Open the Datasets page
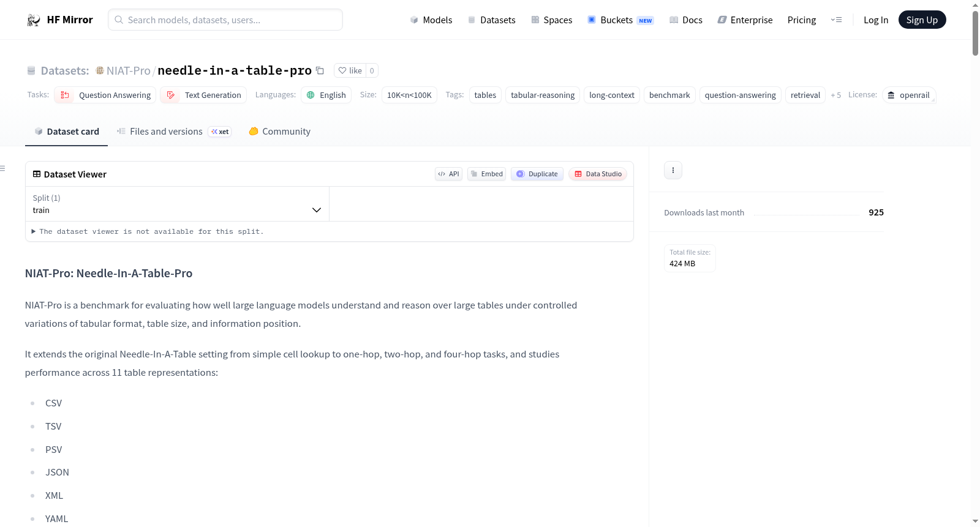This screenshot has width=980, height=527. (492, 20)
